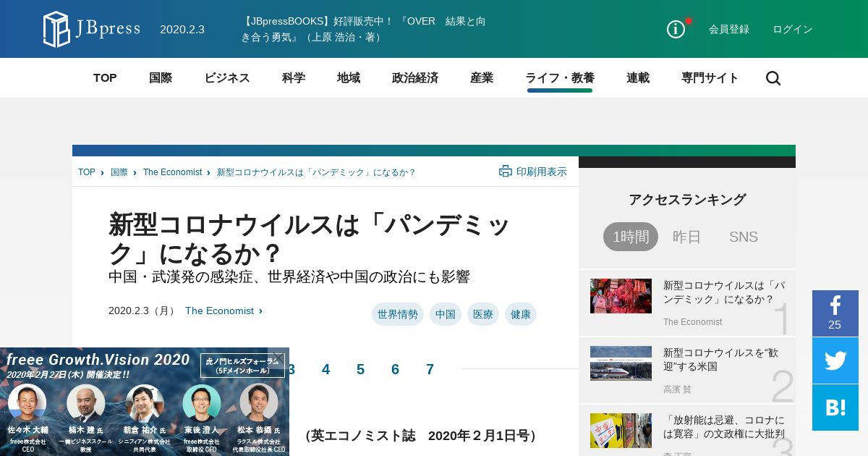The image size is (868, 456).
Task: Switch ranking to the SNS tab
Action: (x=744, y=237)
